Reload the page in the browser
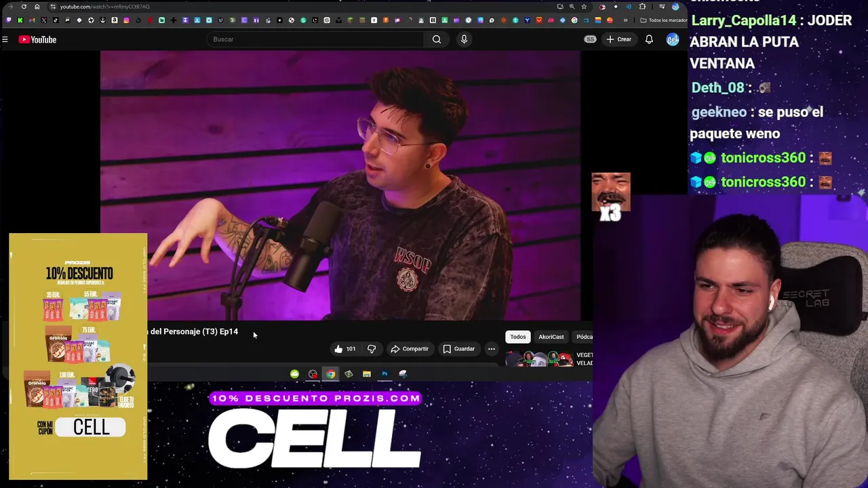 pyautogui.click(x=24, y=7)
